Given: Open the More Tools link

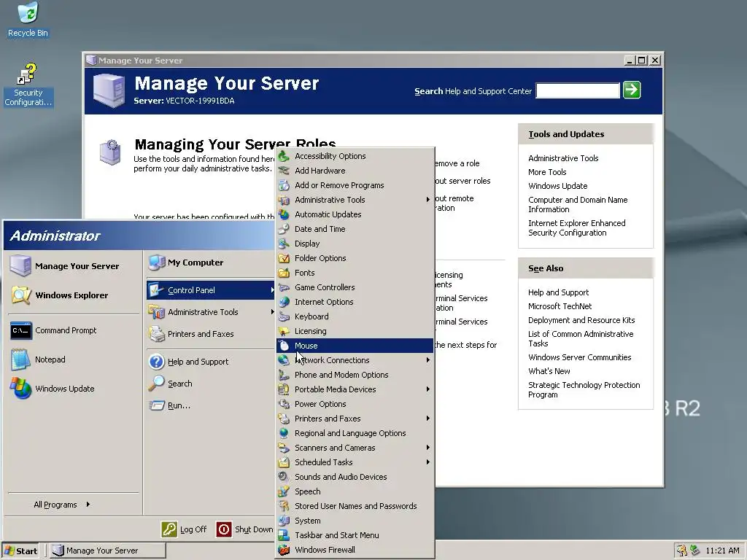Looking at the screenshot, I should [x=547, y=172].
